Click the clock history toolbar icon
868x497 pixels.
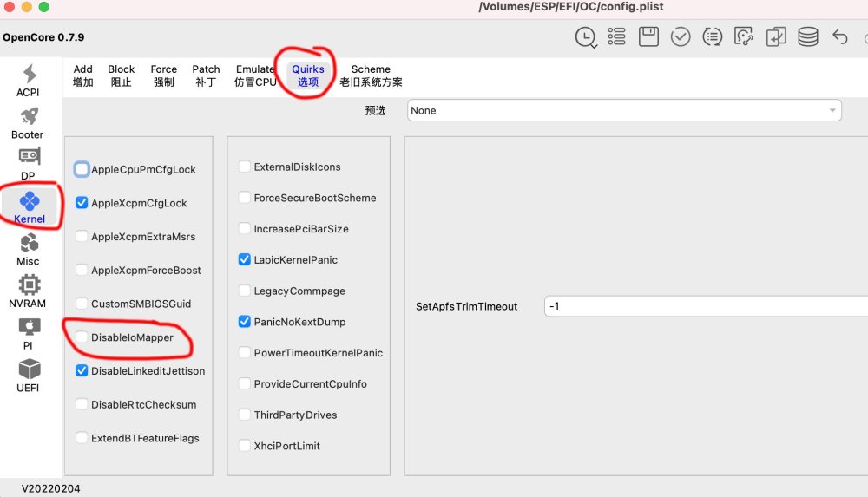click(x=585, y=37)
